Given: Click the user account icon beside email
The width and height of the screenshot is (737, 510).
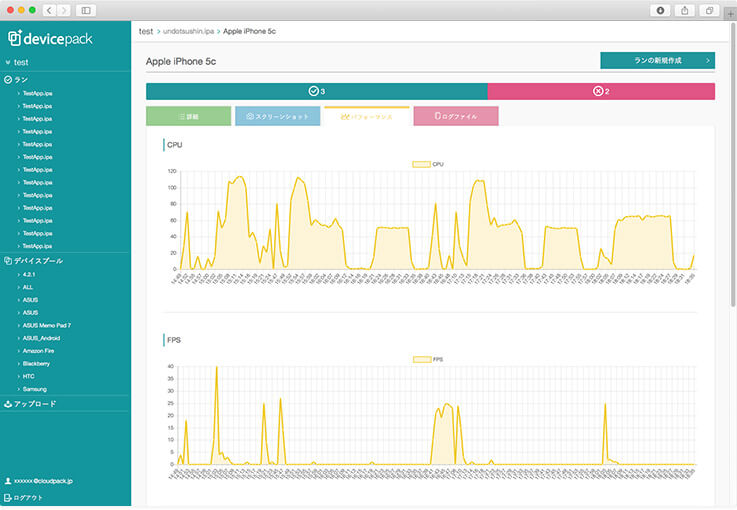Looking at the screenshot, I should coord(8,481).
